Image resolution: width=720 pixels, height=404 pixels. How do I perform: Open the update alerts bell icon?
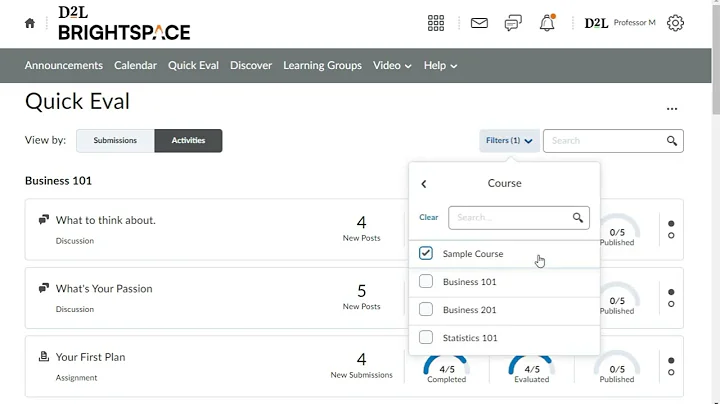547,23
